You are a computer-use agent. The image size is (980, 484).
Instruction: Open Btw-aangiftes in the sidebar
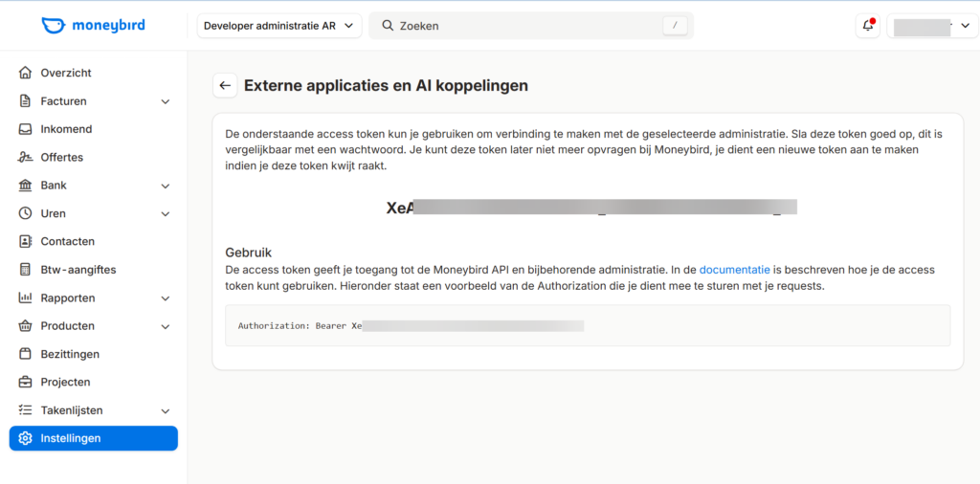pos(94,270)
